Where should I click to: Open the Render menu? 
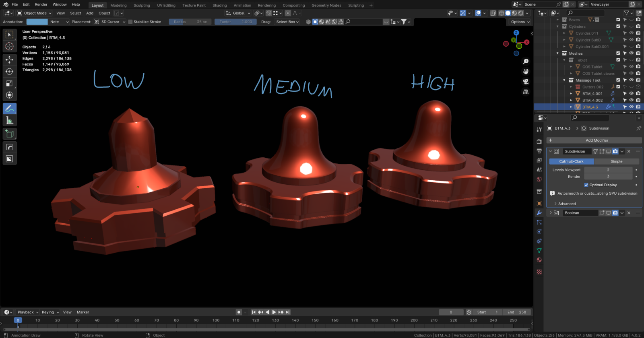[41, 4]
